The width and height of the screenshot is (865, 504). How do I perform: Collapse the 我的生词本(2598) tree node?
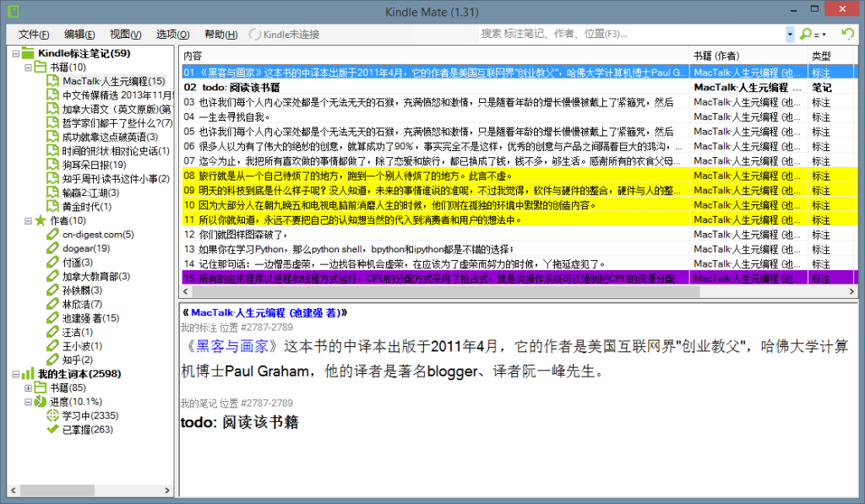click(15, 374)
